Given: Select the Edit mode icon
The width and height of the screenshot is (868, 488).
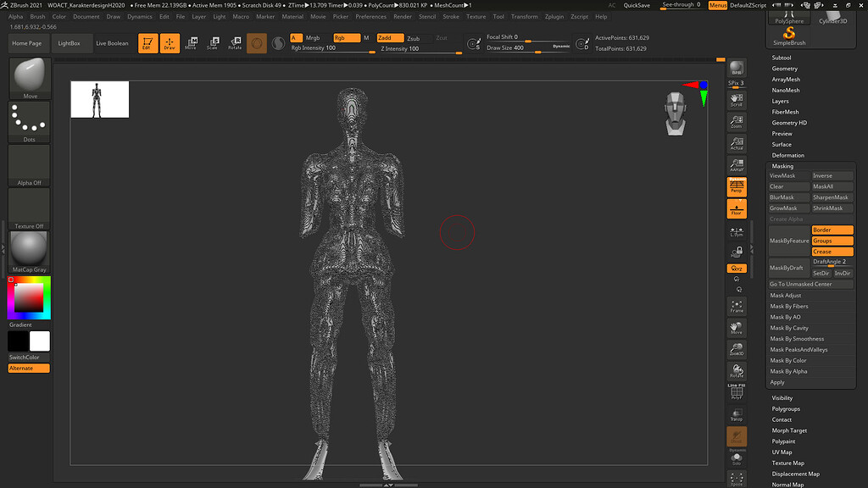Looking at the screenshot, I should [x=147, y=43].
